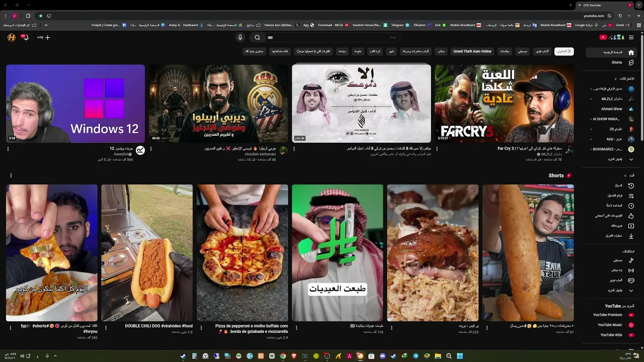Open the Windows Start menu
The image size is (644, 362).
(460, 356)
